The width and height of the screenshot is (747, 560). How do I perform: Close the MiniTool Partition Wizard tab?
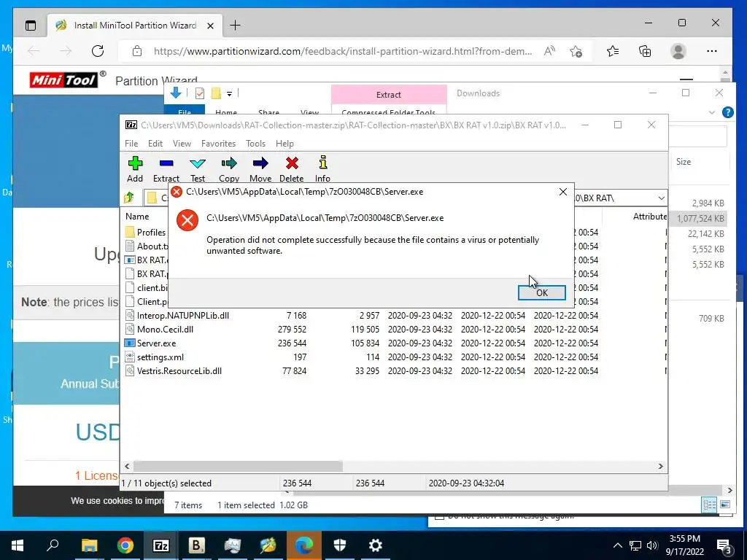point(211,26)
